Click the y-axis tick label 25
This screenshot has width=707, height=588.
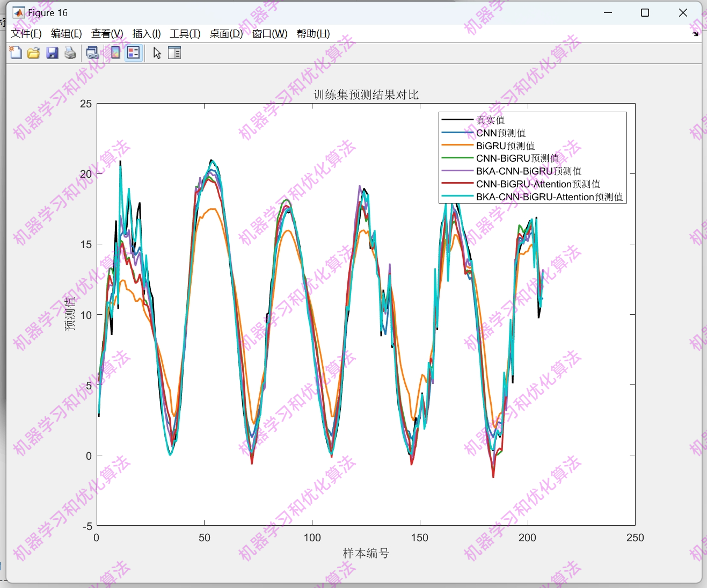(86, 104)
